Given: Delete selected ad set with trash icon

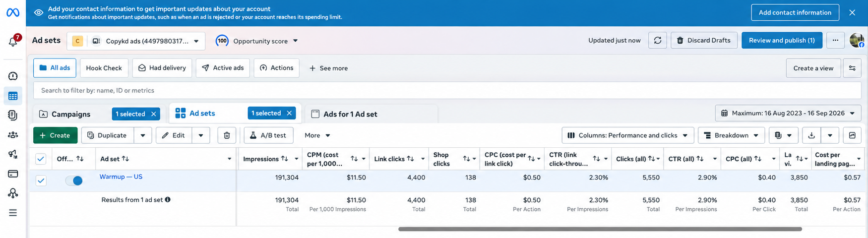Looking at the screenshot, I should [x=227, y=135].
